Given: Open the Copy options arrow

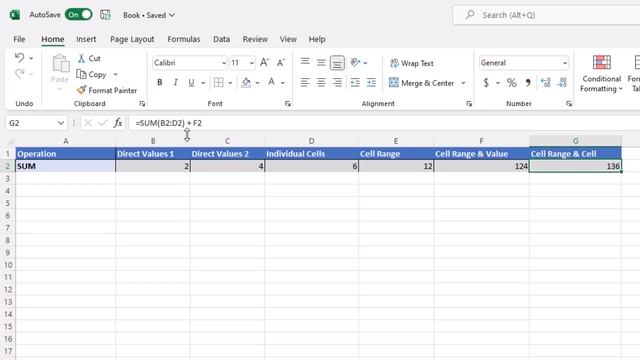Looking at the screenshot, I should 116,74.
